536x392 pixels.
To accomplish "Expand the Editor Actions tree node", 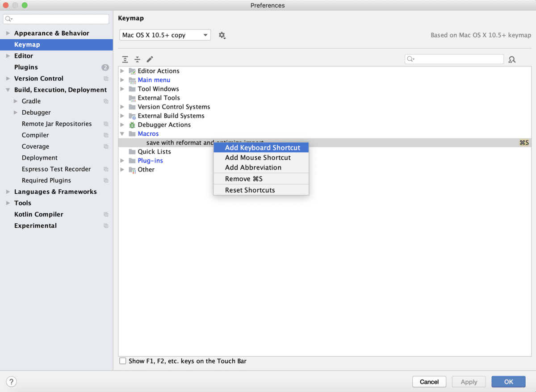I will (x=122, y=71).
